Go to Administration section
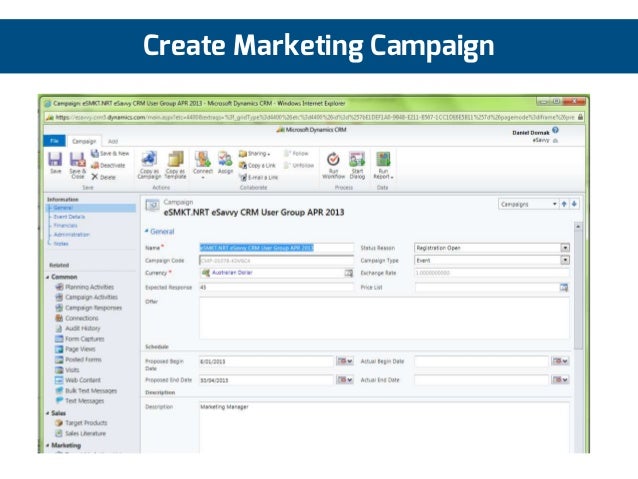This screenshot has width=638, height=479. coord(71,234)
